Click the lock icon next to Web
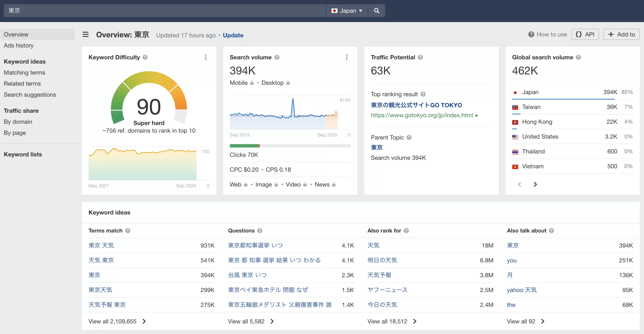Image resolution: width=644 pixels, height=334 pixels. point(246,184)
